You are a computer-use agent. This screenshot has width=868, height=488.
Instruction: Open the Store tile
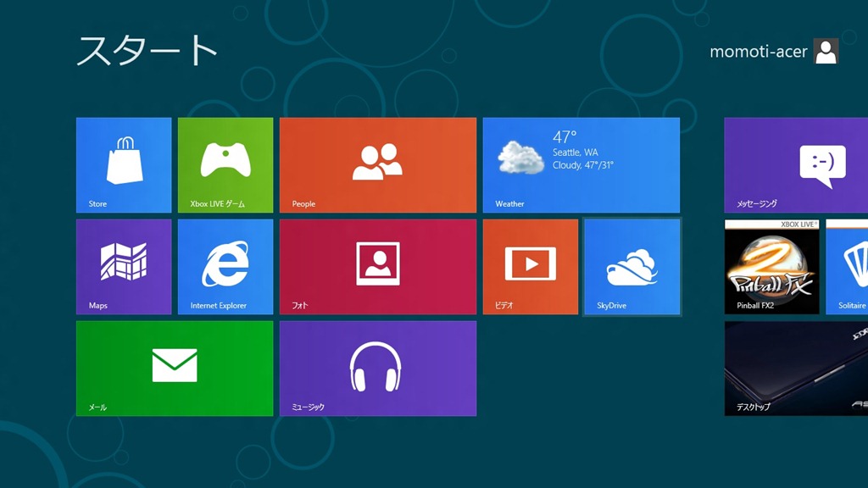tap(124, 165)
